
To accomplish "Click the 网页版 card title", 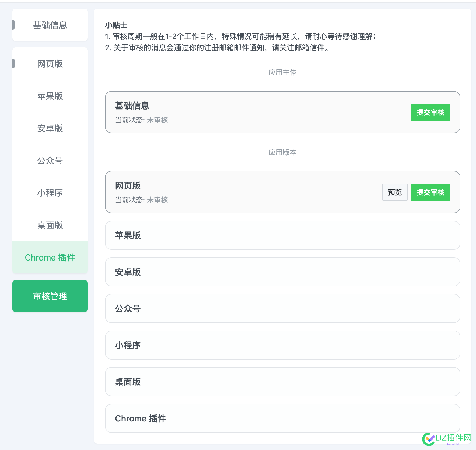I will click(x=128, y=186).
